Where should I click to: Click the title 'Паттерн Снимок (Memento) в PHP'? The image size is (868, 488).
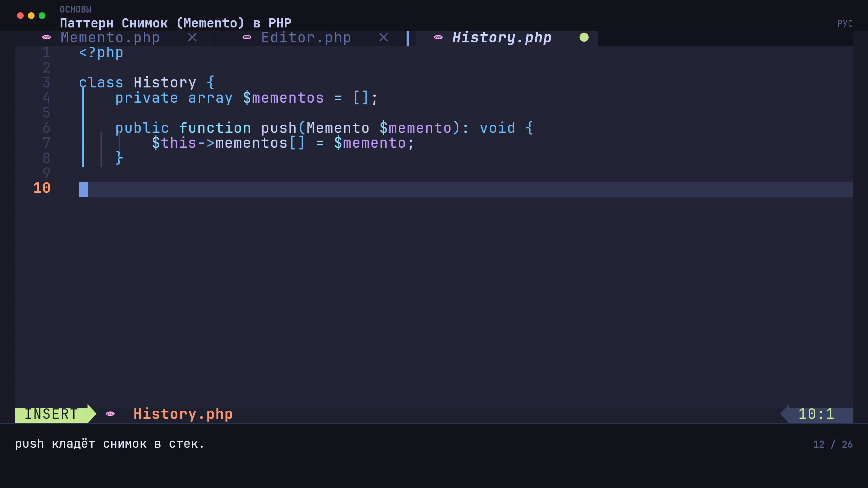176,23
